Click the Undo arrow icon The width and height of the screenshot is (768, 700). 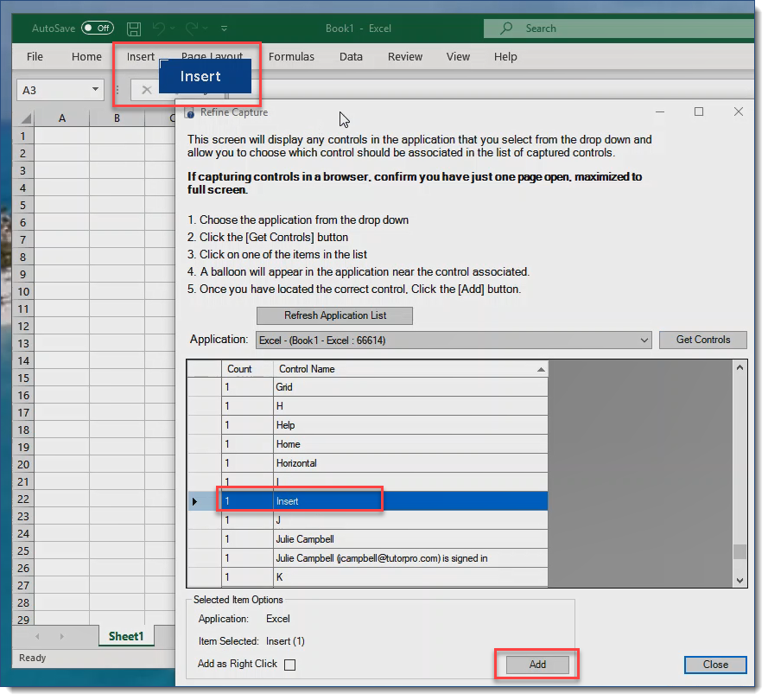(x=159, y=28)
